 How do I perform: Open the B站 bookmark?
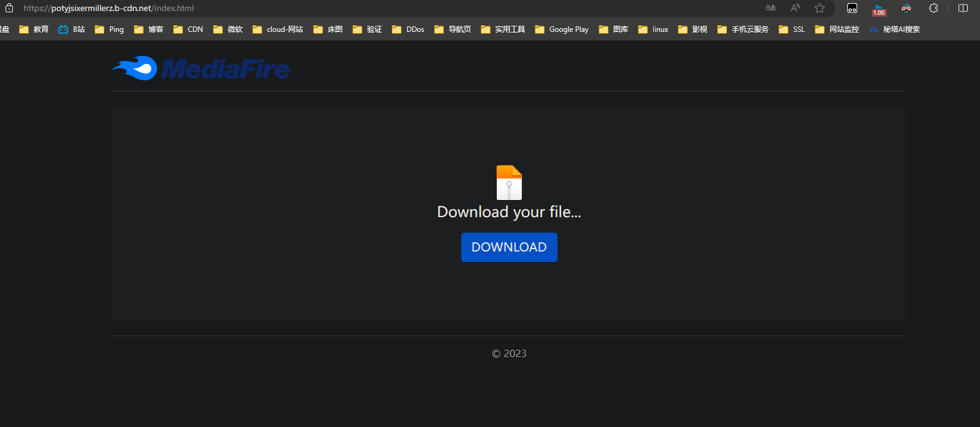click(72, 29)
